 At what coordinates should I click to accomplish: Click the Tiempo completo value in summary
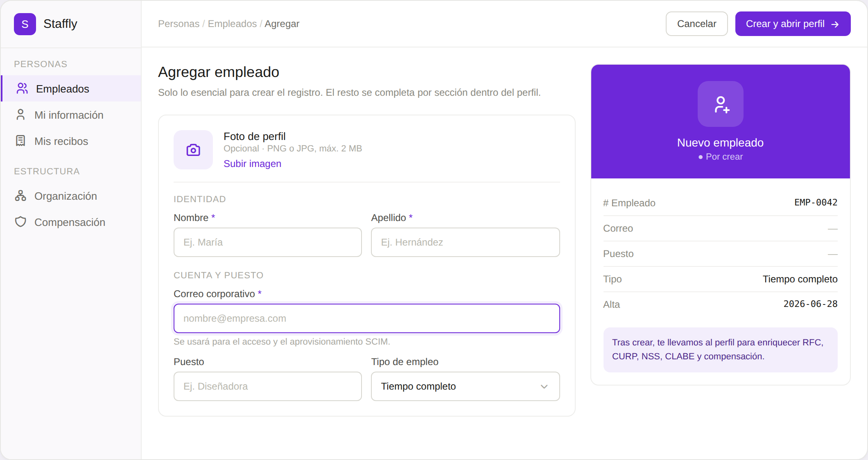800,279
